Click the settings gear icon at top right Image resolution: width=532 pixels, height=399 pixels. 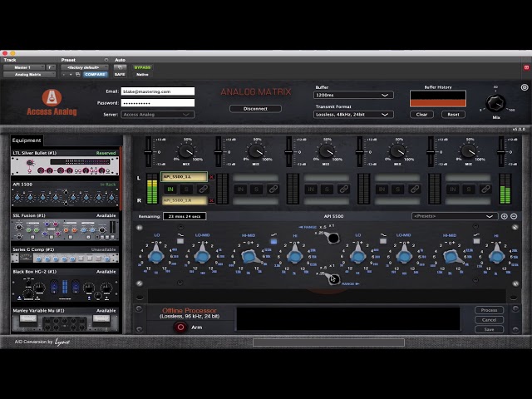[525, 87]
